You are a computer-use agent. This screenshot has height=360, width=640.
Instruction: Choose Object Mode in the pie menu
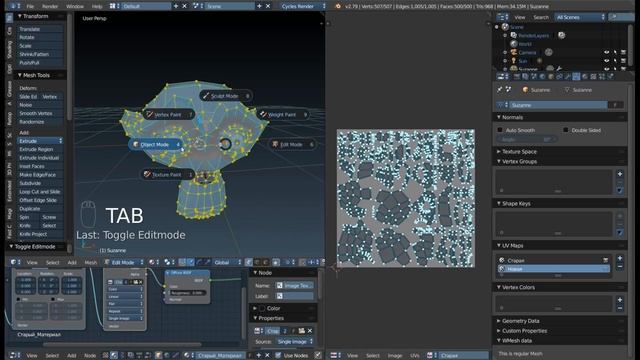(x=156, y=144)
